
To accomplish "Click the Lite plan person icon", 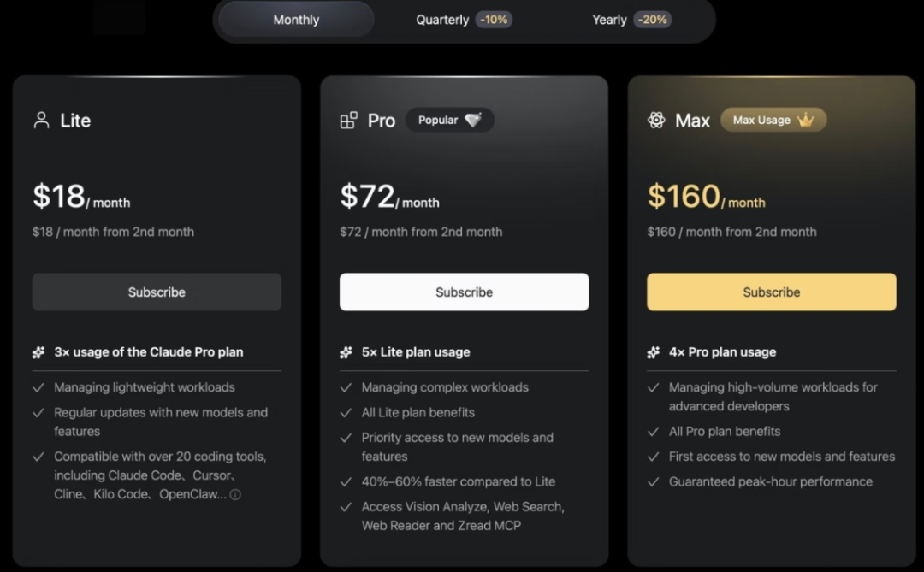I will pos(41,120).
